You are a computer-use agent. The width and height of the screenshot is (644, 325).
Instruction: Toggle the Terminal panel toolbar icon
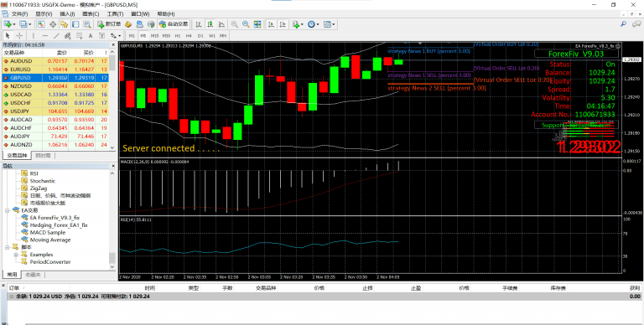(75, 24)
